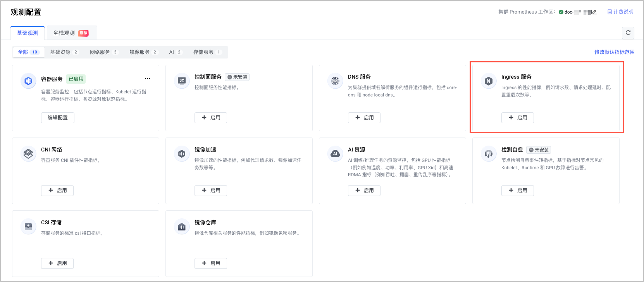Select the 存储服务 1 filter
This screenshot has width=644, height=282.
point(207,52)
